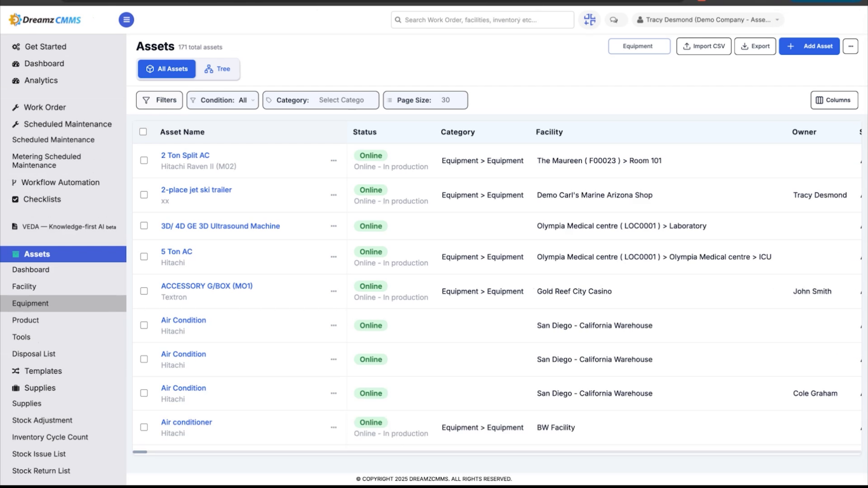This screenshot has width=868, height=488.
Task: Click the VEDA document icon
Action: coord(15,226)
